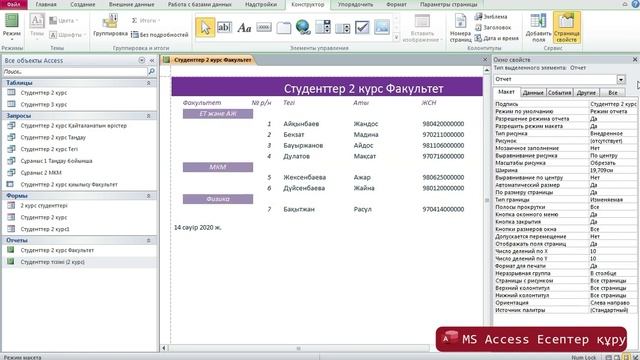Collapse the Запросы group

click(x=148, y=116)
